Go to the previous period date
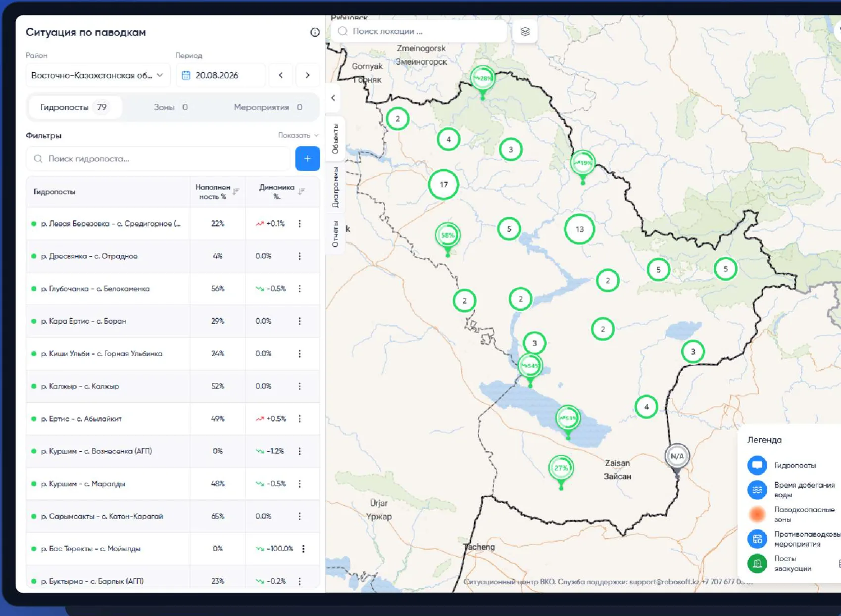The image size is (841, 616). pyautogui.click(x=281, y=75)
